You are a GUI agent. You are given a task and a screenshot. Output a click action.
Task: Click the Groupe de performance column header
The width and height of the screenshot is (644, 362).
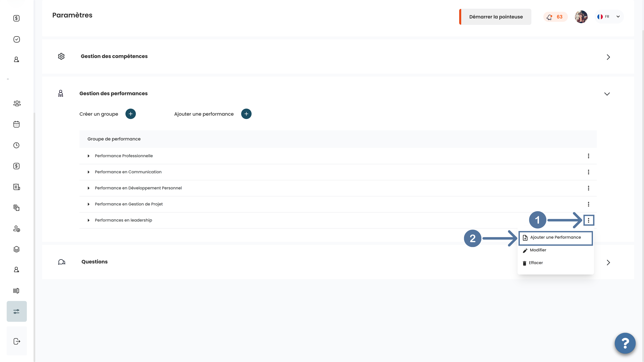point(114,139)
